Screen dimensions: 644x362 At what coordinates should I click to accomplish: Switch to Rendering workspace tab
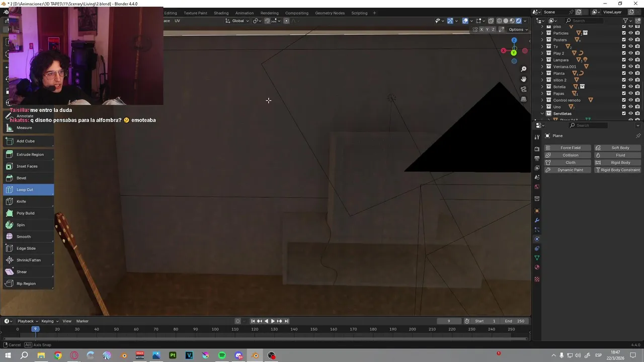pyautogui.click(x=269, y=13)
